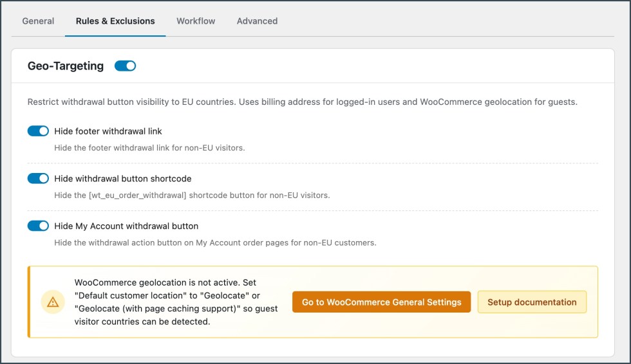The width and height of the screenshot is (631, 364).
Task: Open the Advanced tab
Action: tap(257, 21)
